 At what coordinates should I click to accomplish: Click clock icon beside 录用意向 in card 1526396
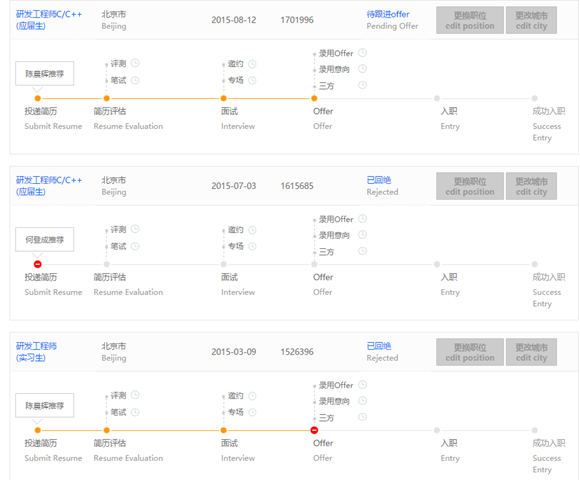pos(362,400)
